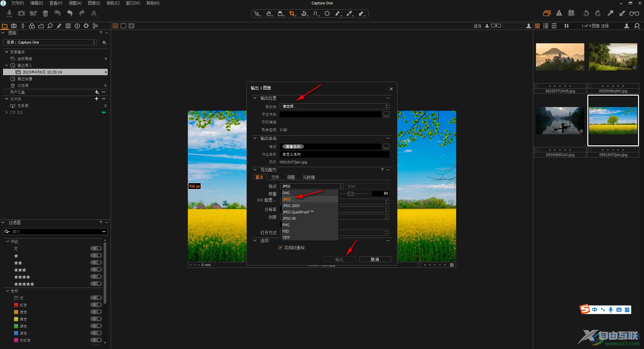Image resolution: width=644 pixels, height=349 pixels.
Task: Open the Metadata info tool tab
Action: tap(77, 26)
